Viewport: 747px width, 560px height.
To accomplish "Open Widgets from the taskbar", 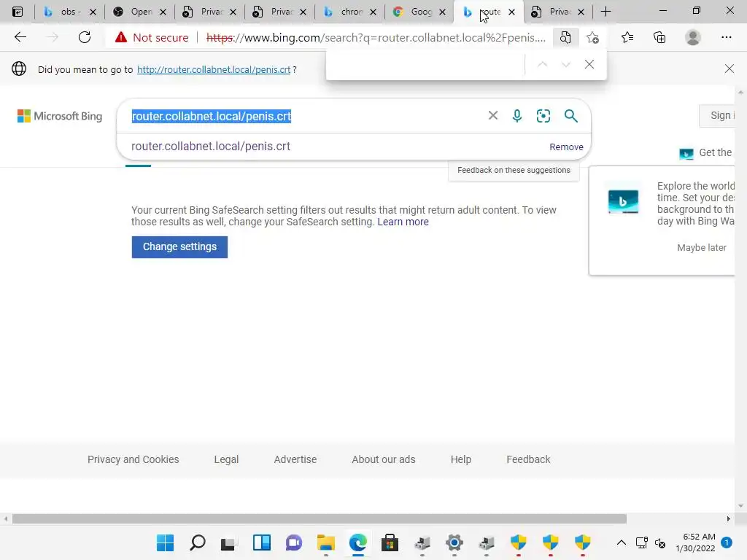I will [262, 542].
